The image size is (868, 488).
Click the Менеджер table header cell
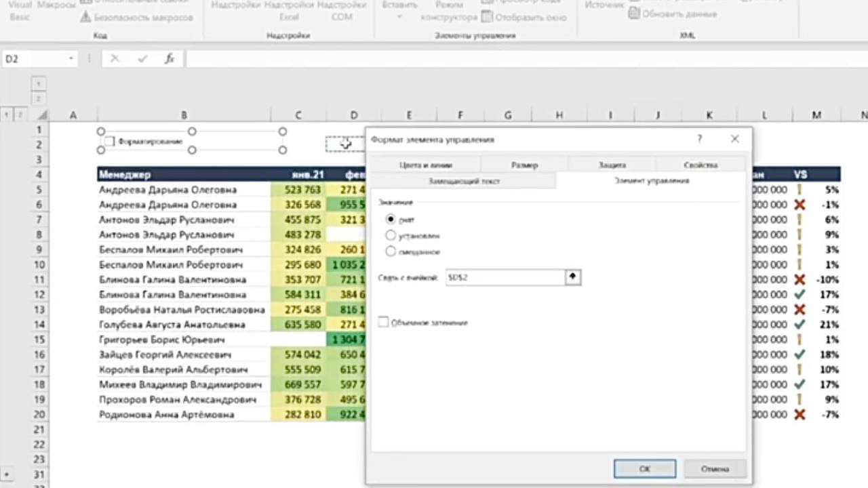pos(184,174)
